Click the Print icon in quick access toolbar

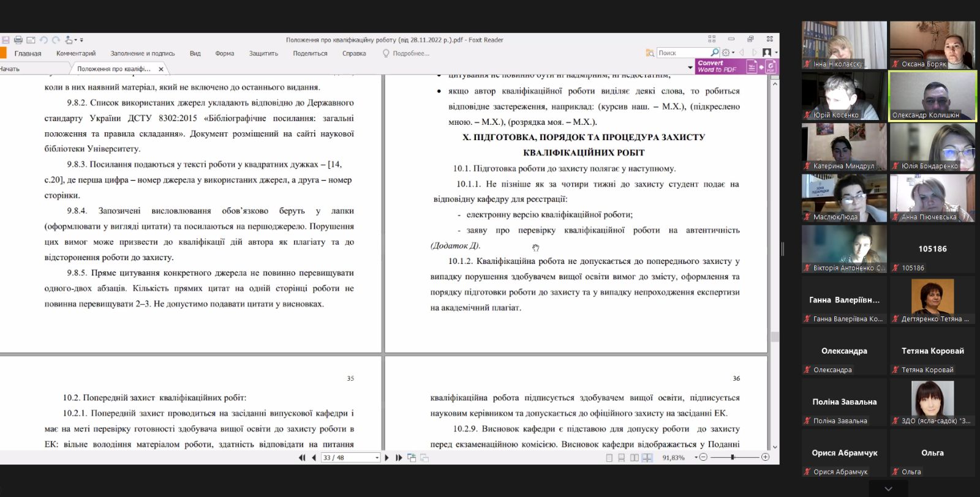[x=18, y=40]
